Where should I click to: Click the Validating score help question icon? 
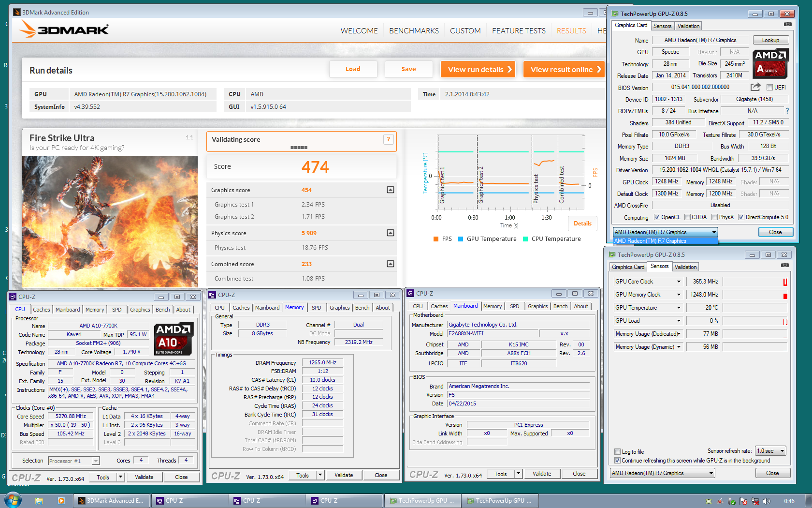pos(388,139)
